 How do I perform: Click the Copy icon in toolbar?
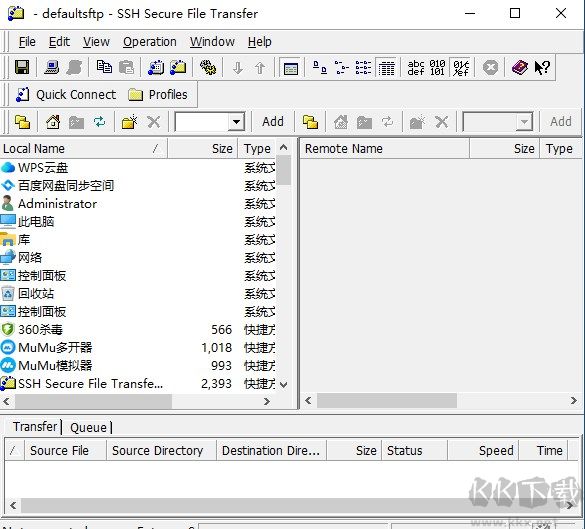104,68
